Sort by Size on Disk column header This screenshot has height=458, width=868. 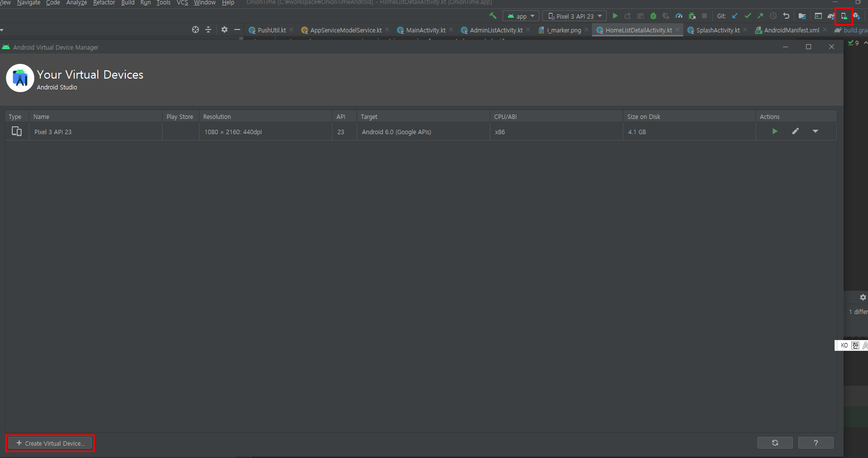[689, 116]
